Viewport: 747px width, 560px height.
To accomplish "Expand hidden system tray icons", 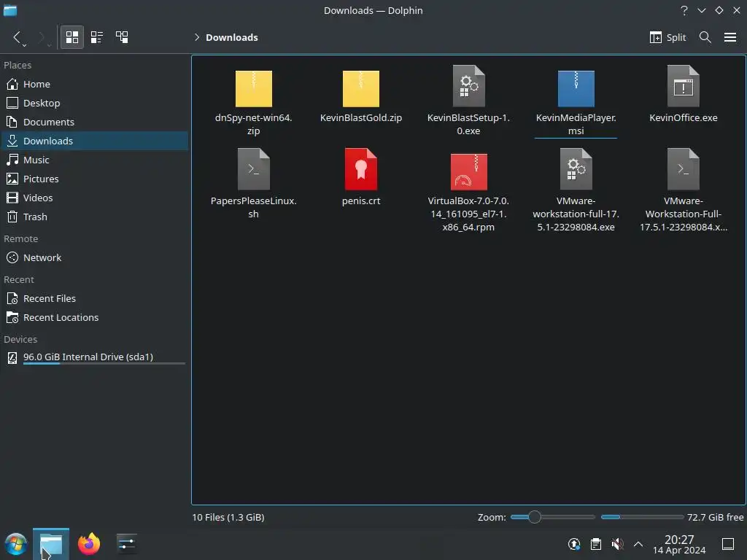I will point(638,544).
